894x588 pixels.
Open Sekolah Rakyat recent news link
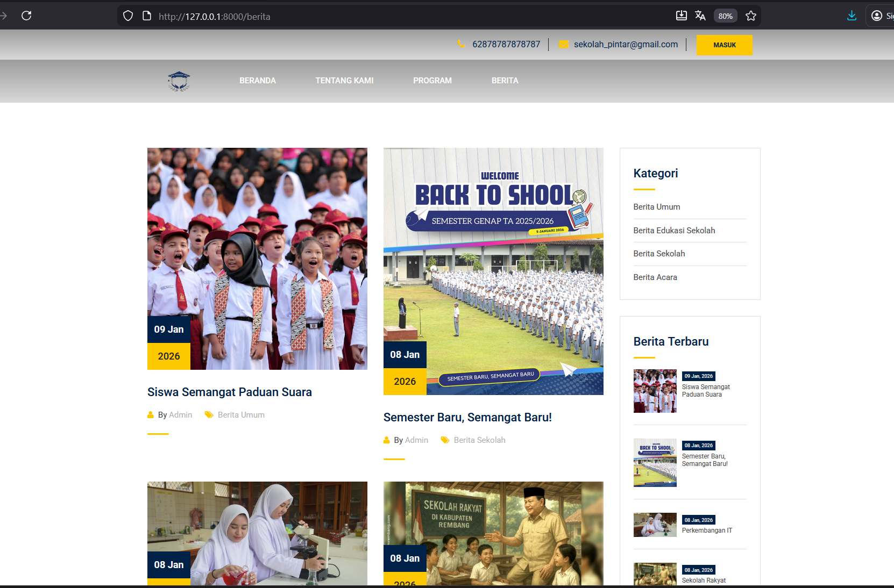click(704, 580)
